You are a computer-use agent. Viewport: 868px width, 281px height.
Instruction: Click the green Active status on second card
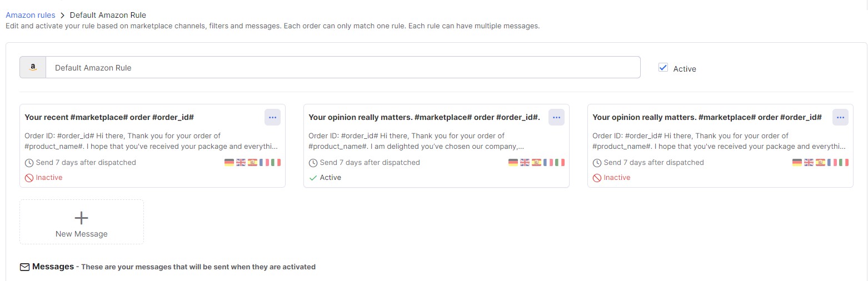click(325, 178)
